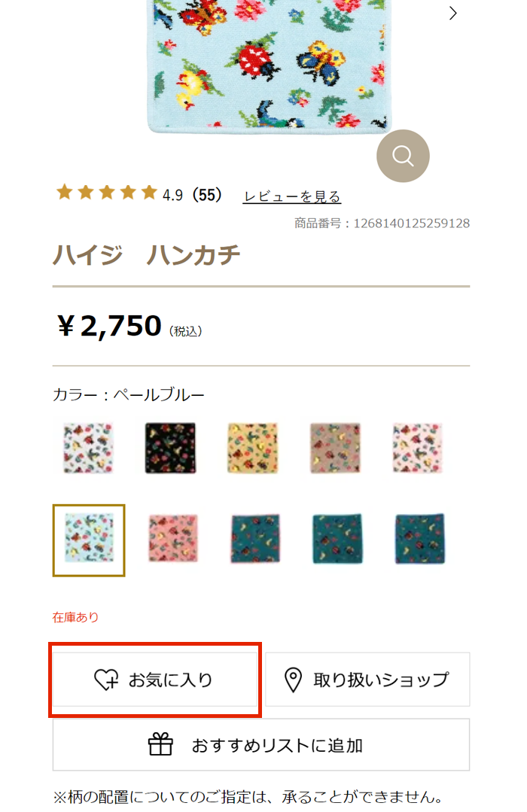Select the first dark teal swatch next to pink
Viewport: 527px width, 812px height.
tap(255, 539)
